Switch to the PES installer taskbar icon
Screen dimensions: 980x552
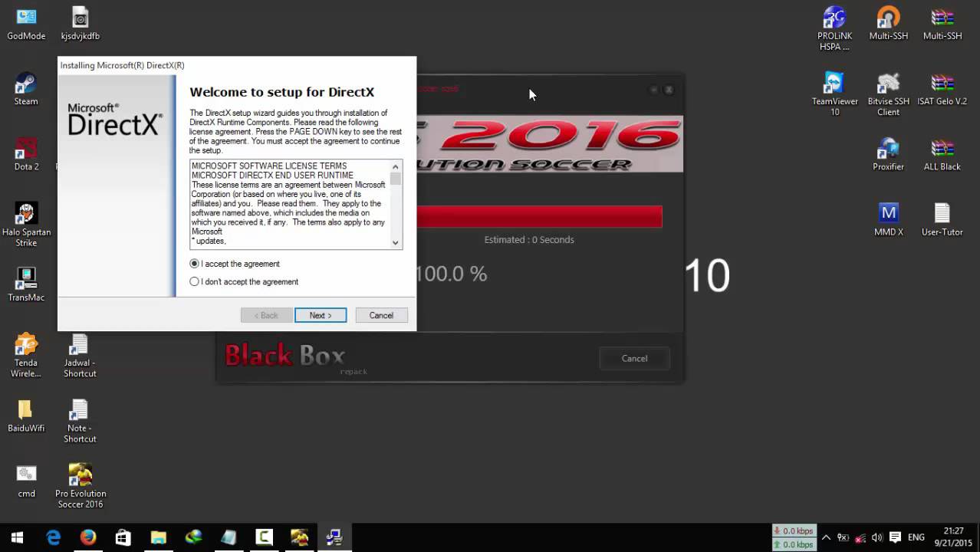tap(299, 537)
